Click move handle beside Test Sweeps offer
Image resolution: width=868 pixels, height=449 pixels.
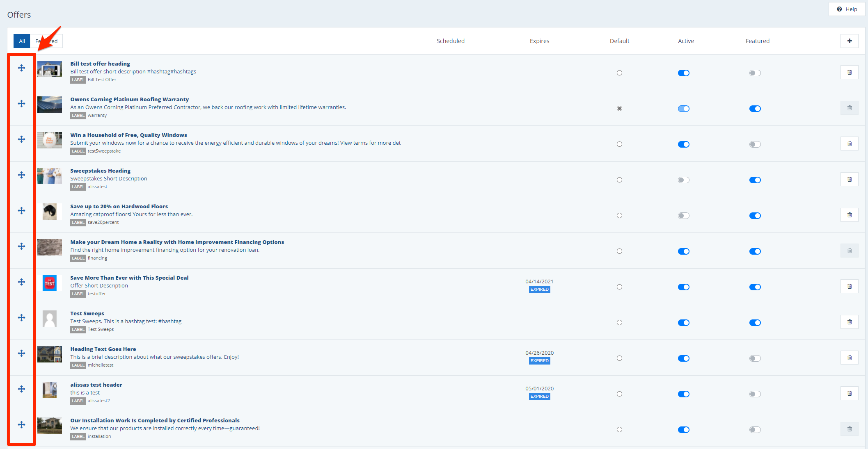22,318
